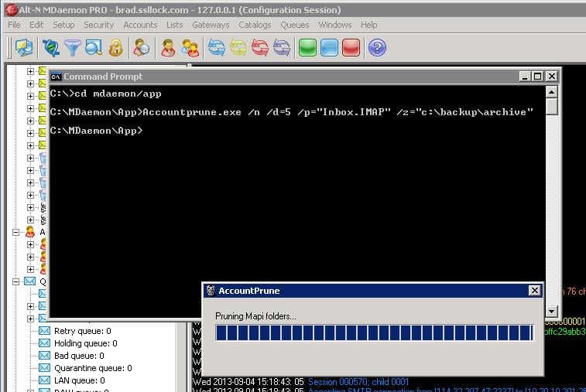Click 'Session 000570; child 0001' log line
This screenshot has width=586, height=392.
pyautogui.click(x=358, y=382)
